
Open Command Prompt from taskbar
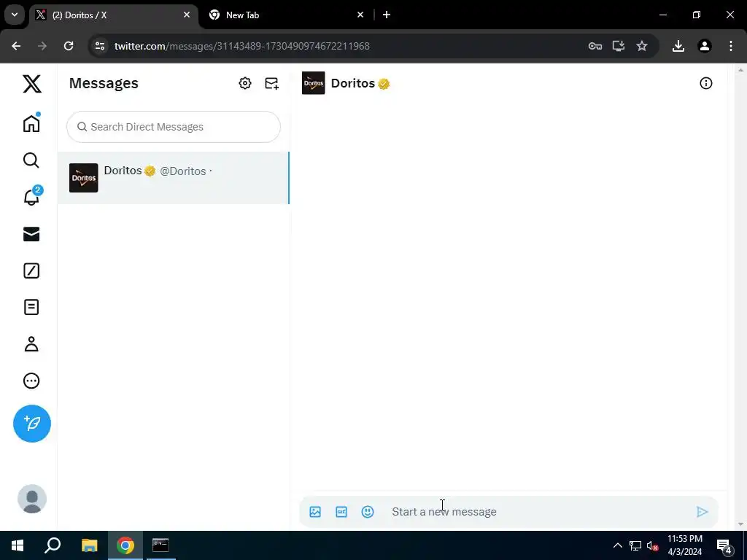point(160,545)
